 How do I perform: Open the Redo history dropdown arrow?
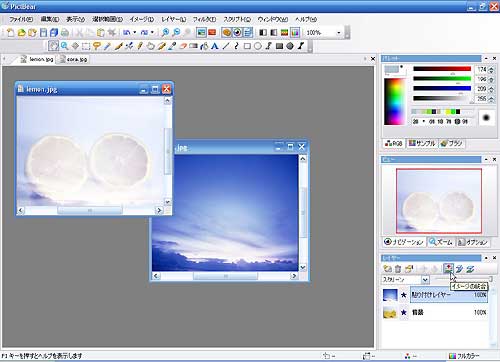pos(152,33)
